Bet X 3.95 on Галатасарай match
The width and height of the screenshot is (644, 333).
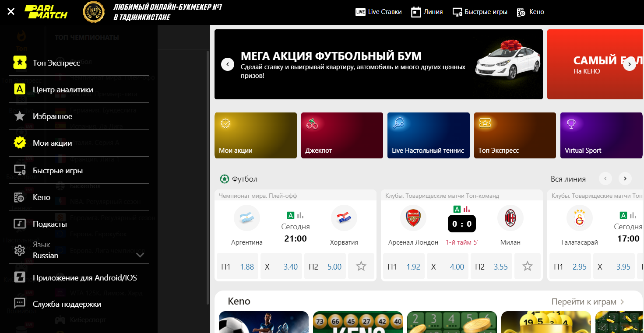click(614, 266)
